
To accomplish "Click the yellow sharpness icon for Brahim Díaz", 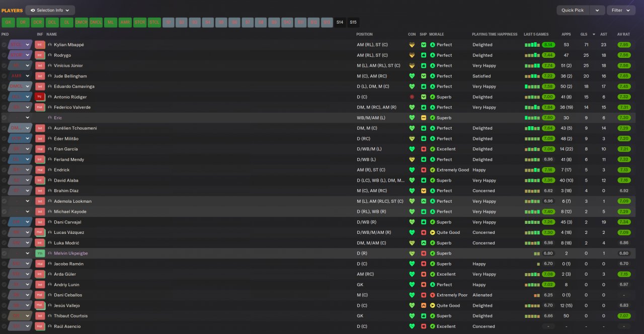I will pos(424,191).
